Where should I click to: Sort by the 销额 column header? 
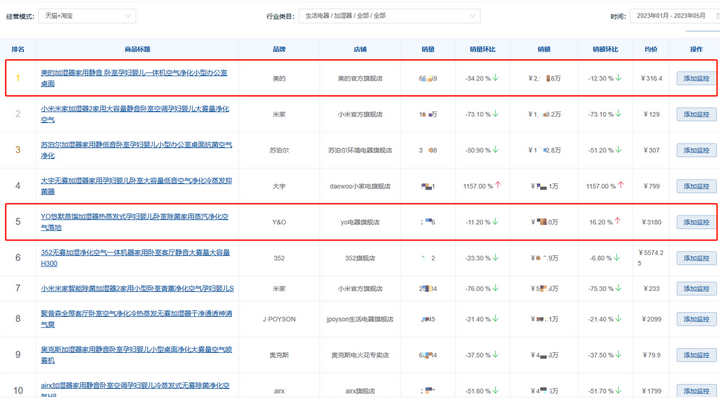point(544,49)
